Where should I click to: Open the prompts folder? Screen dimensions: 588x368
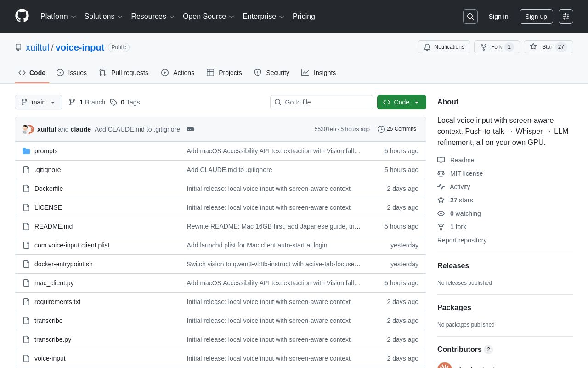coord(46,151)
